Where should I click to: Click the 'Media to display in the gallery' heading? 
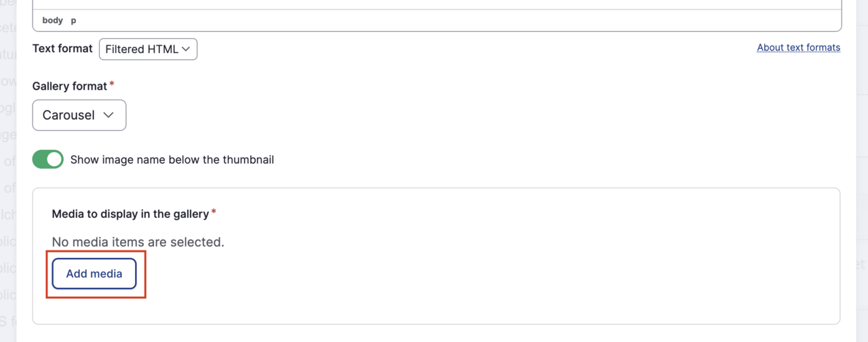tap(130, 214)
